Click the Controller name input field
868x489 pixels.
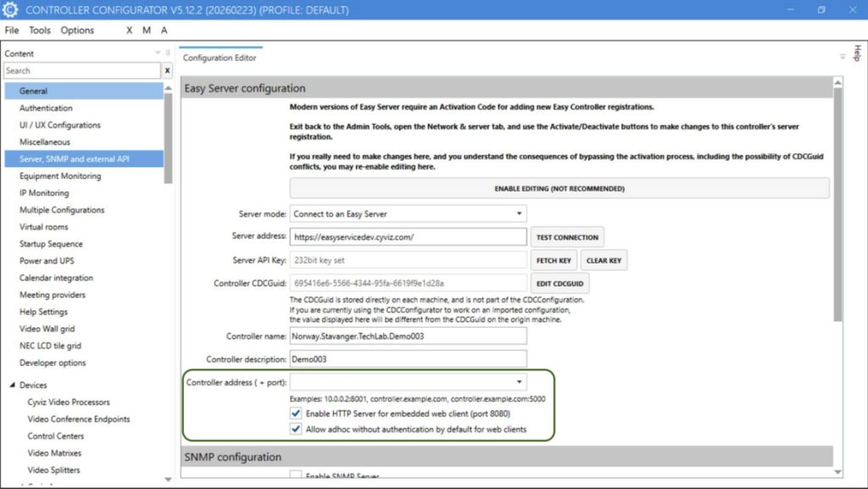[x=408, y=336]
